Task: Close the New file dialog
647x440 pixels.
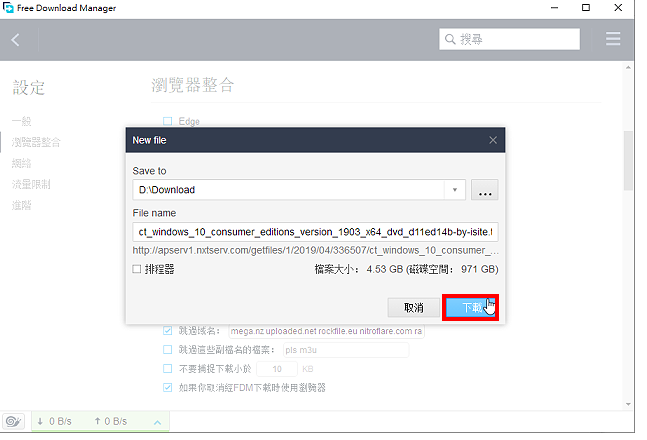Action: click(x=493, y=140)
